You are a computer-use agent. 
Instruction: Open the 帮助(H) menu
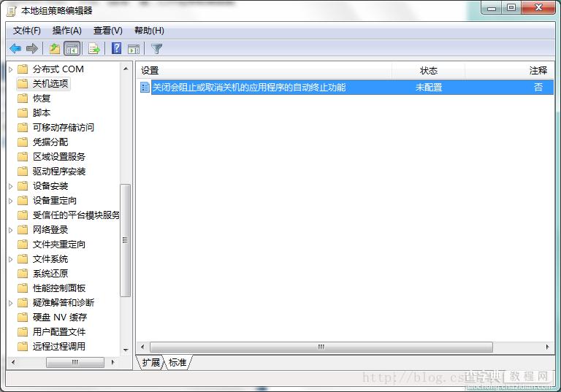pyautogui.click(x=149, y=31)
